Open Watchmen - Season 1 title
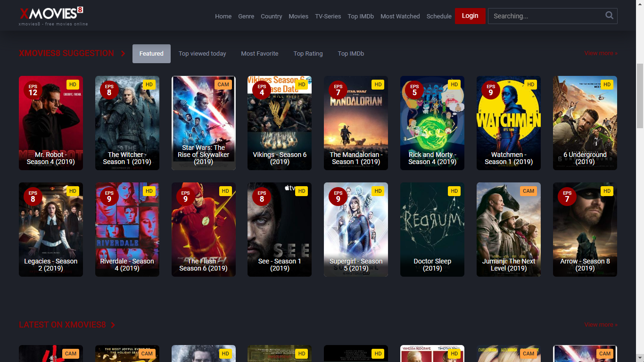Screen dimensions: 644x362 (x=509, y=158)
